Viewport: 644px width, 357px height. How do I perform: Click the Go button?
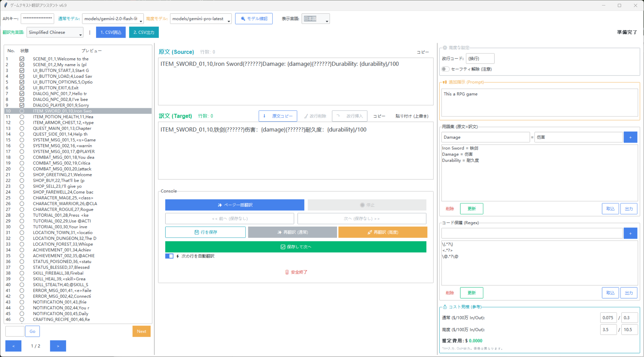32,331
